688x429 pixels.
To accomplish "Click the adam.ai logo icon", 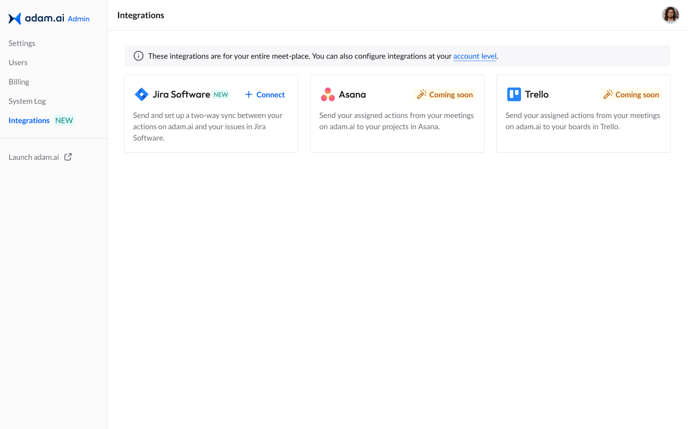I will 14,18.
